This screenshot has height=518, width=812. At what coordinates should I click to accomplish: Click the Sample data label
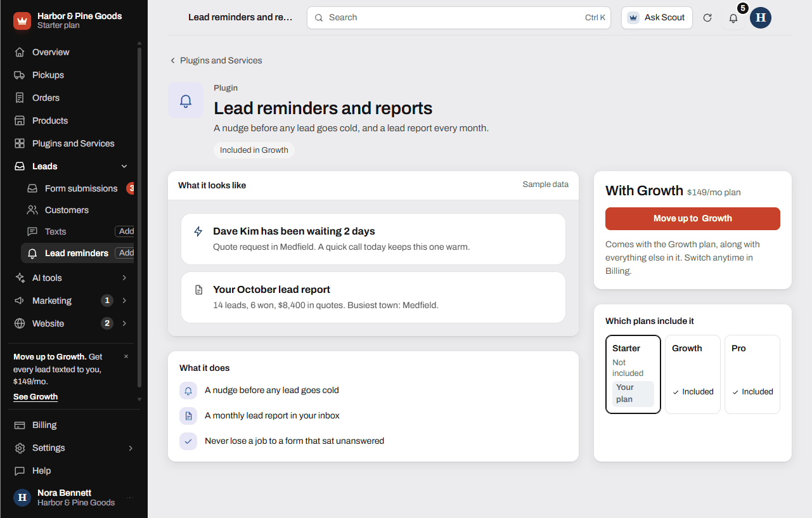546,185
